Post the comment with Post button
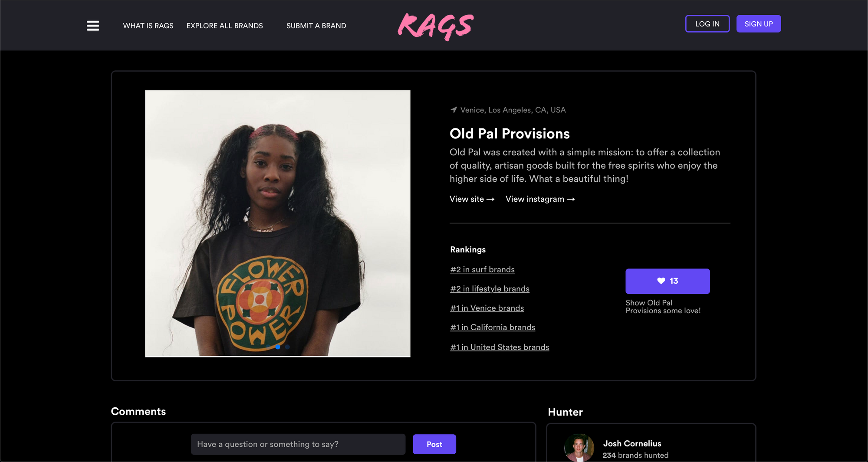Viewport: 868px width, 462px height. tap(434, 444)
